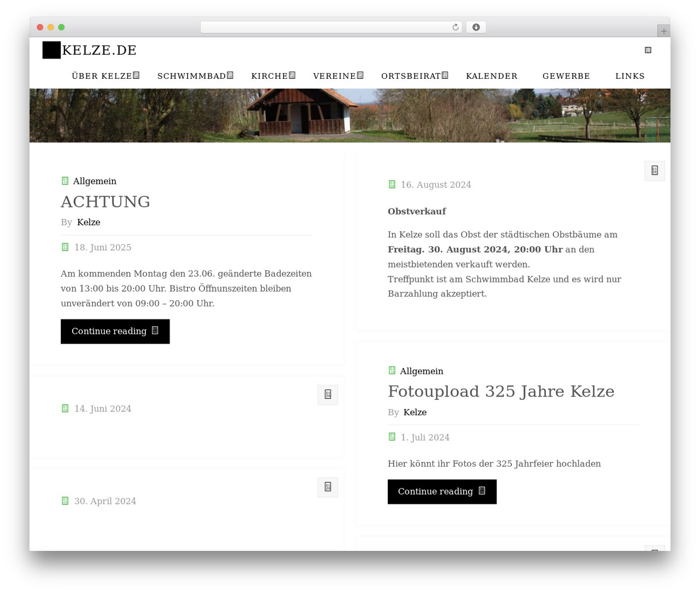
Task: Open a new browser tab with plus
Action: [663, 31]
